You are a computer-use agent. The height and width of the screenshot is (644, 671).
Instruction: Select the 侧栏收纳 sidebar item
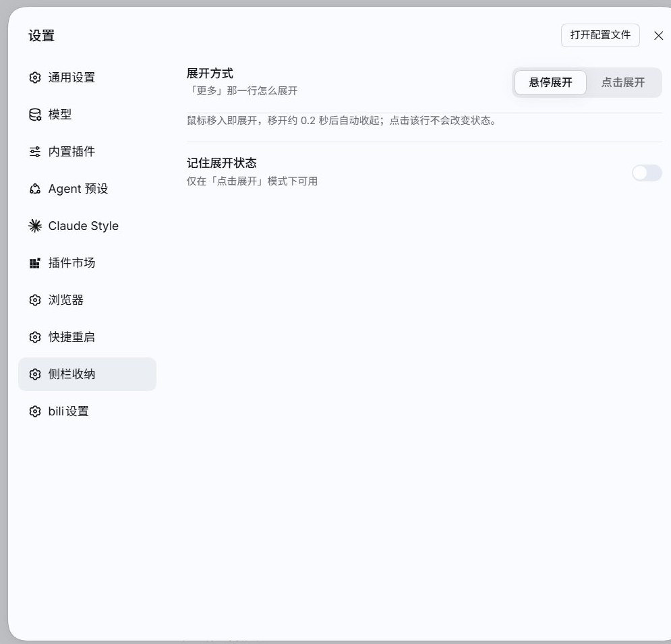[87, 374]
